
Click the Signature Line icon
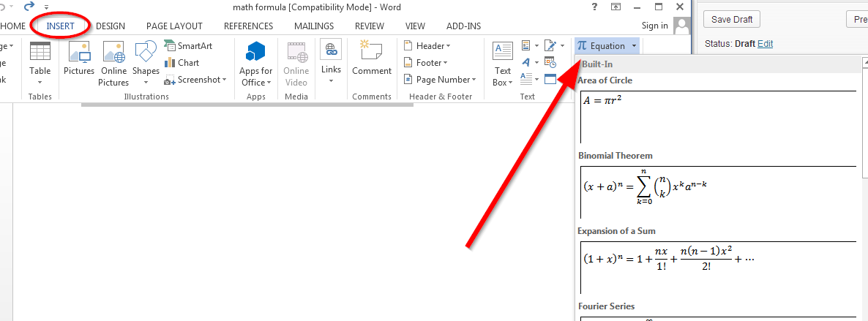click(x=551, y=45)
